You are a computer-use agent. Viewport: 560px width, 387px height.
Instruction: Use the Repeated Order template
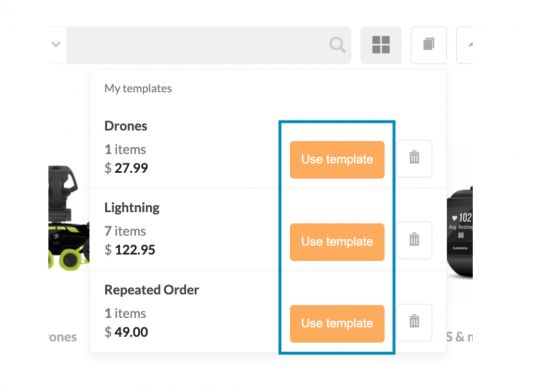coord(337,323)
